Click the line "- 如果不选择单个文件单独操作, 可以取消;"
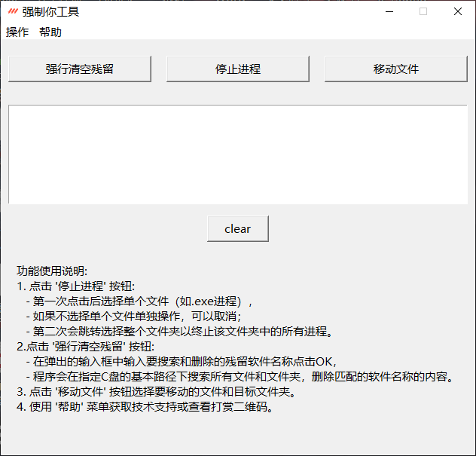This screenshot has height=456, width=476. [133, 317]
